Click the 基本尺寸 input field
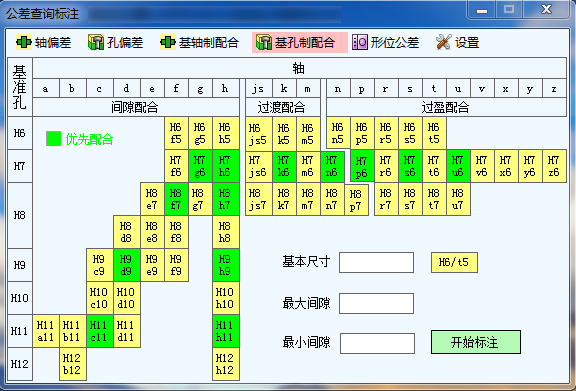 (377, 262)
